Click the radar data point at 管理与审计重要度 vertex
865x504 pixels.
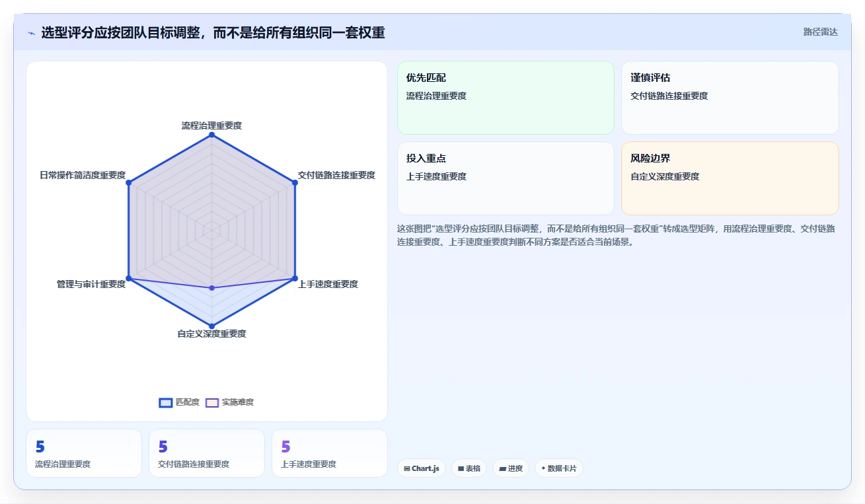(x=128, y=278)
